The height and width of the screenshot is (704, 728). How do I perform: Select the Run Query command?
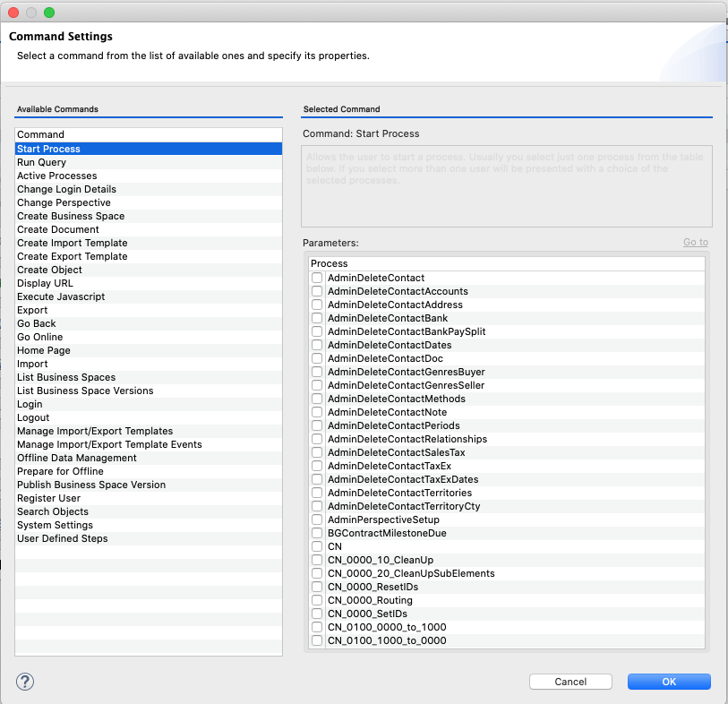(149, 162)
